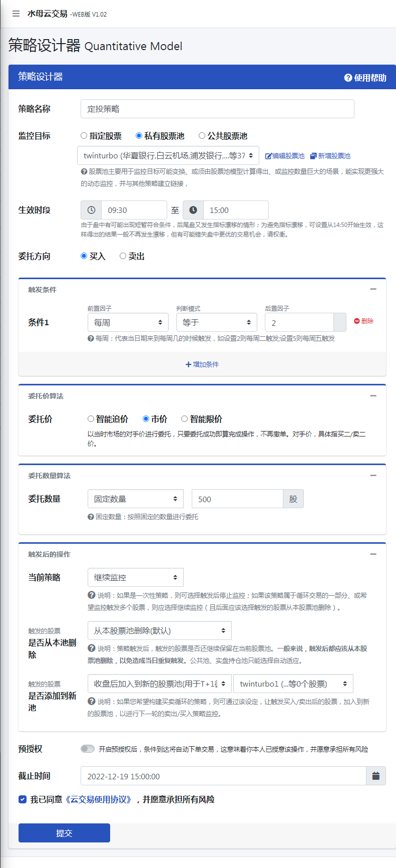Select 智能追价 pricing option

pyautogui.click(x=91, y=419)
